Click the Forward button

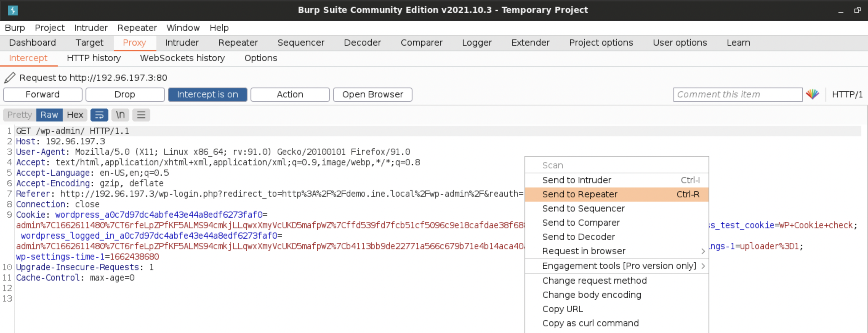click(x=42, y=94)
